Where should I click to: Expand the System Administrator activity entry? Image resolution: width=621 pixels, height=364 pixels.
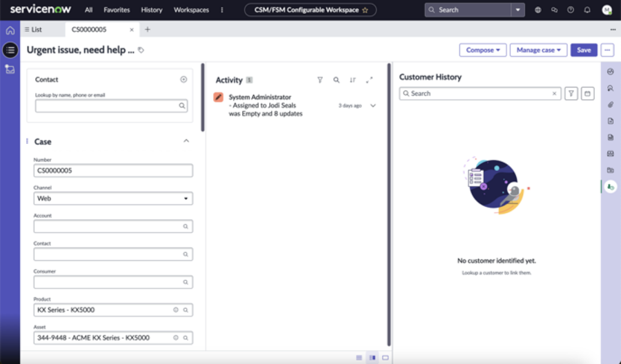[373, 105]
